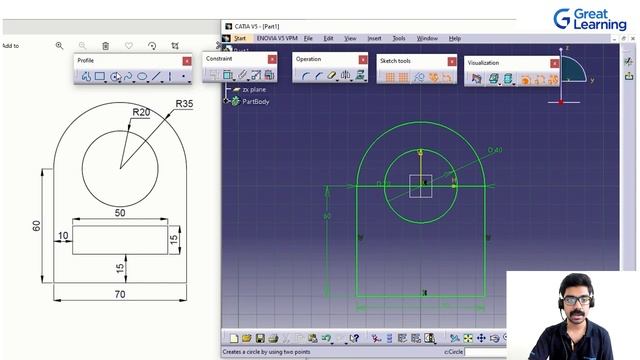Select the Project 3D Elements tool
640x360 pixels.
pos(360,76)
